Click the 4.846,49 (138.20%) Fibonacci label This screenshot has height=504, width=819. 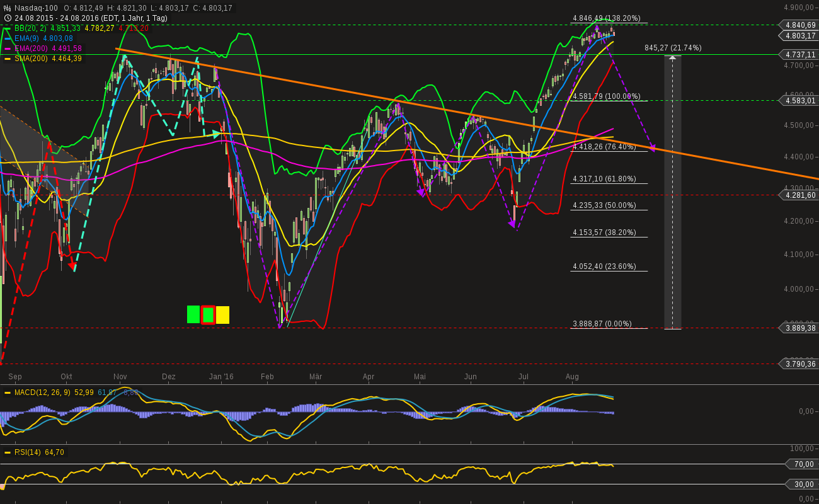coord(606,18)
